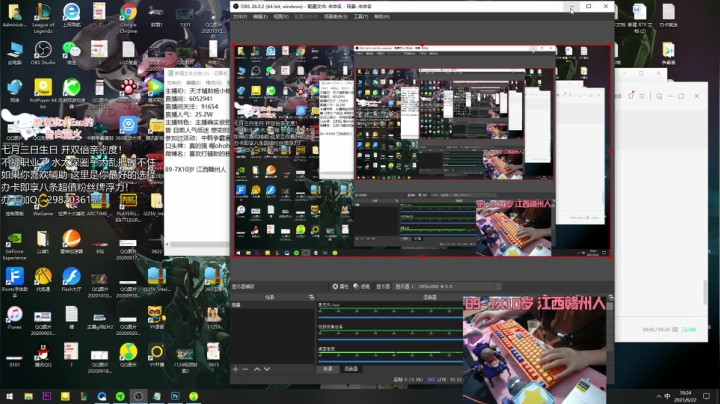
Task: Open the YY语音 desktop shortcut
Action: (156, 318)
